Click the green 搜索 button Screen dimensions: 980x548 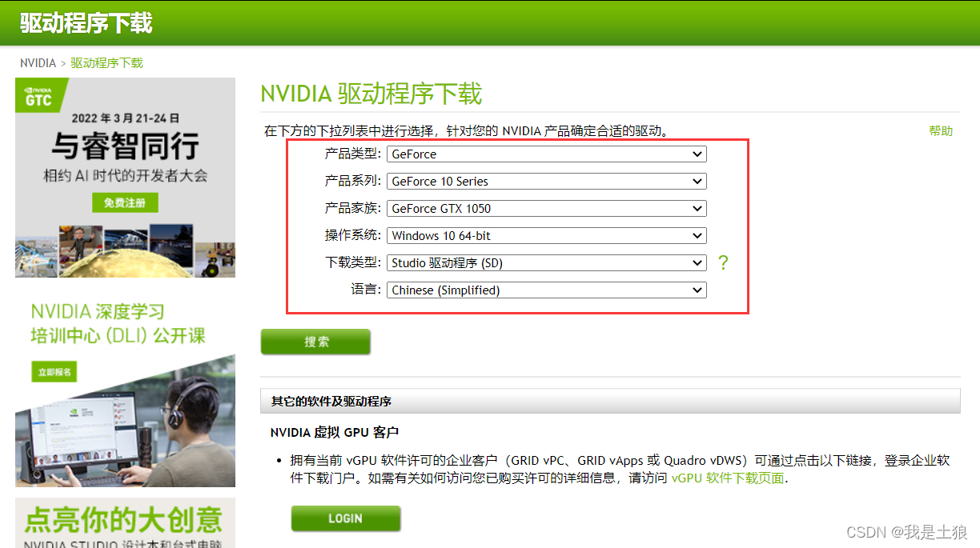point(316,342)
